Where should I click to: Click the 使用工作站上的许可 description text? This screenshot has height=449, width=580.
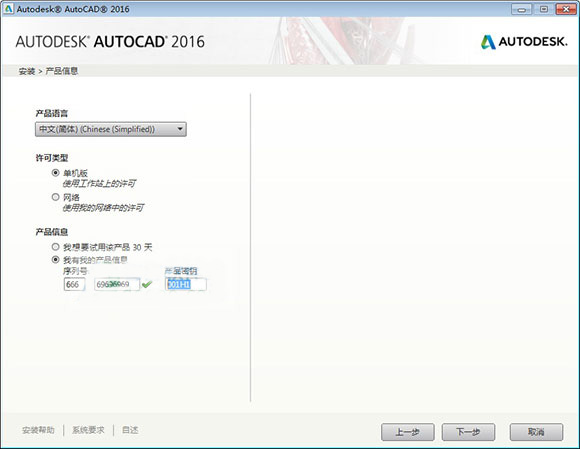(99, 183)
